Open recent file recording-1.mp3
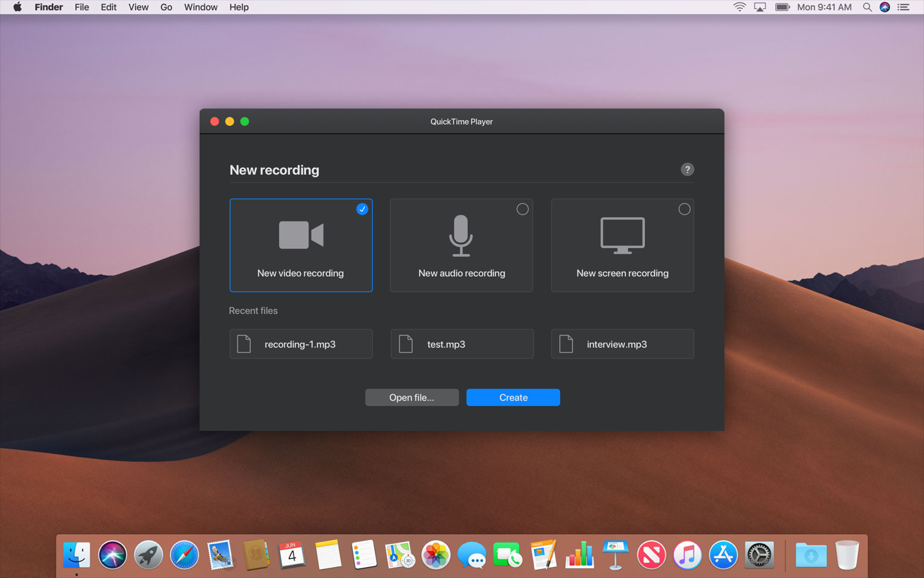 pyautogui.click(x=301, y=344)
